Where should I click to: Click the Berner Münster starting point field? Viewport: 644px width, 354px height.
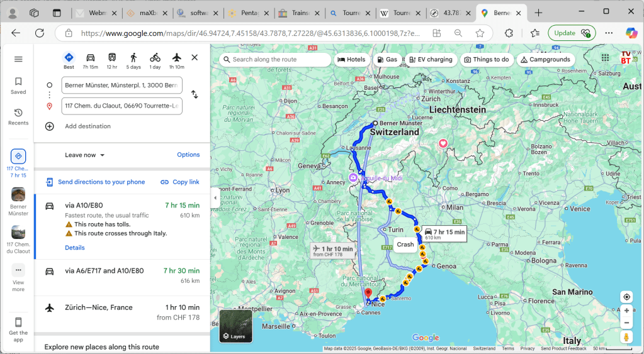pyautogui.click(x=121, y=85)
